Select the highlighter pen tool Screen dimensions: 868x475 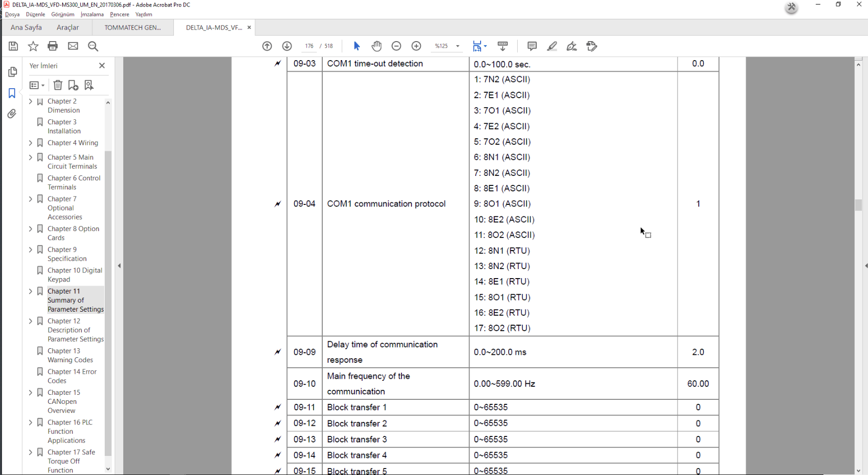tap(552, 46)
